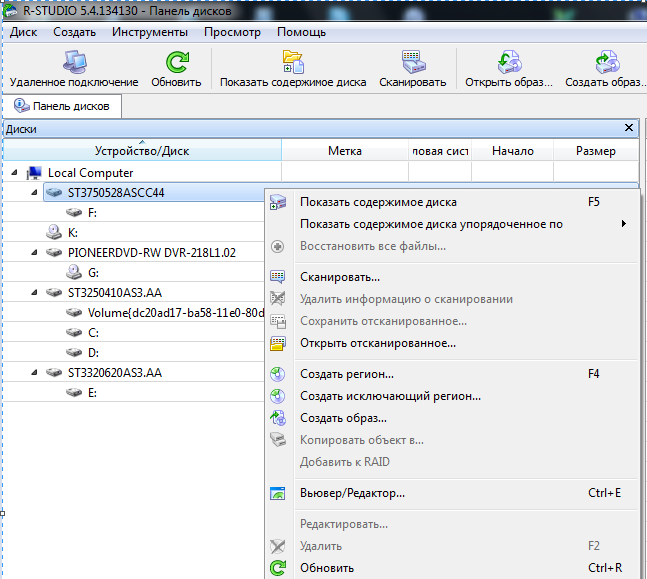The width and height of the screenshot is (647, 579).
Task: Collapse the ST3750528ASCC44 drive node
Action: 35,192
